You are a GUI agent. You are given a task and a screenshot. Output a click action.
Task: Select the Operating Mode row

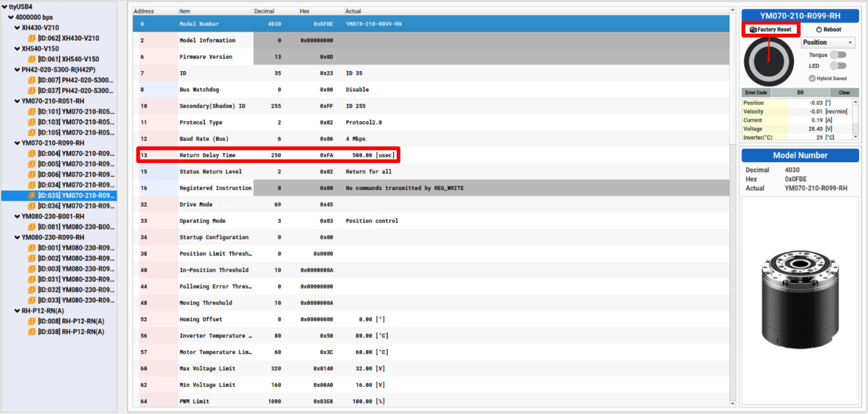pos(431,221)
